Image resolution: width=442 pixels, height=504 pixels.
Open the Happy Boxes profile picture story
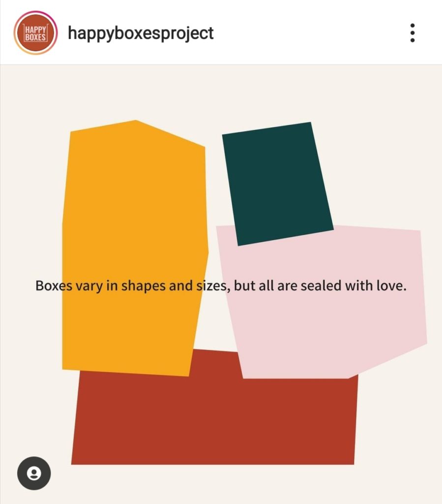35,33
